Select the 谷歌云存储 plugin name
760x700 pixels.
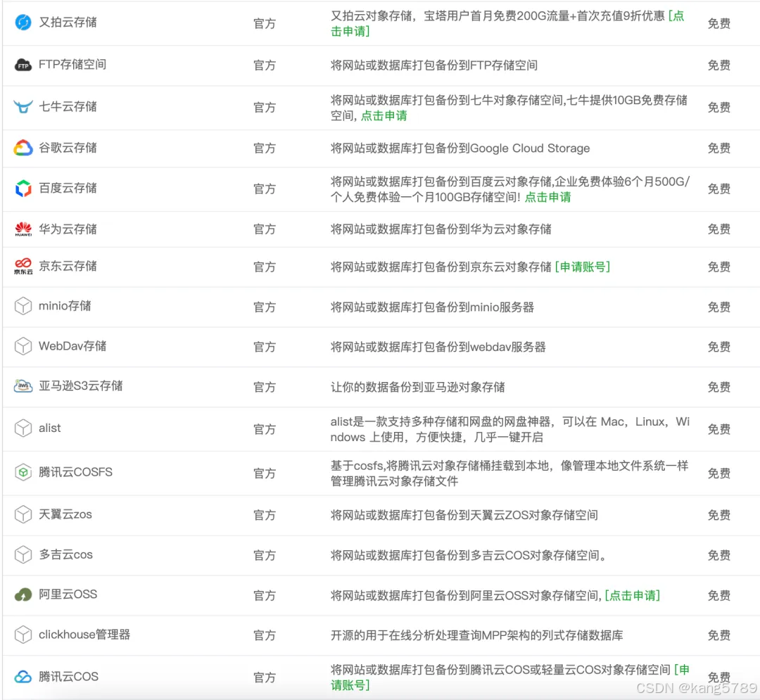[x=68, y=148]
